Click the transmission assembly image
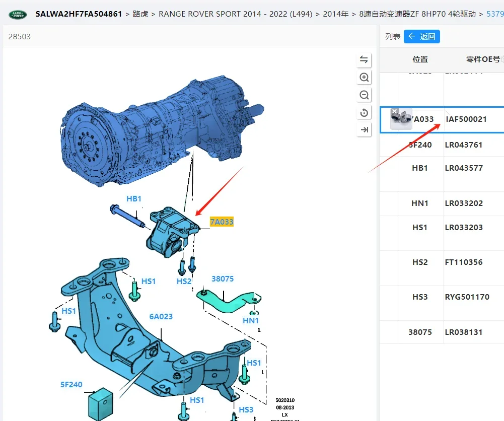Image resolution: width=504 pixels, height=421 pixels. [x=162, y=132]
